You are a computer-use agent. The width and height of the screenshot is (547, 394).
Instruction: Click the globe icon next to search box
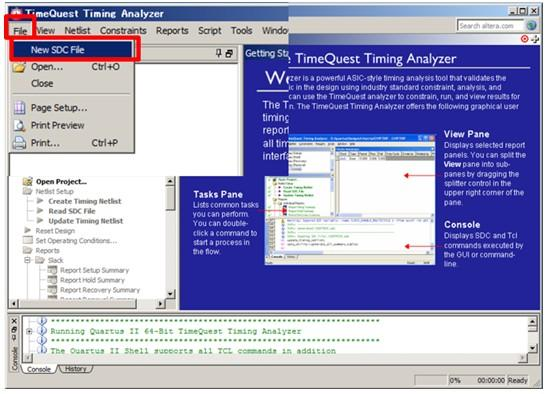pos(531,25)
